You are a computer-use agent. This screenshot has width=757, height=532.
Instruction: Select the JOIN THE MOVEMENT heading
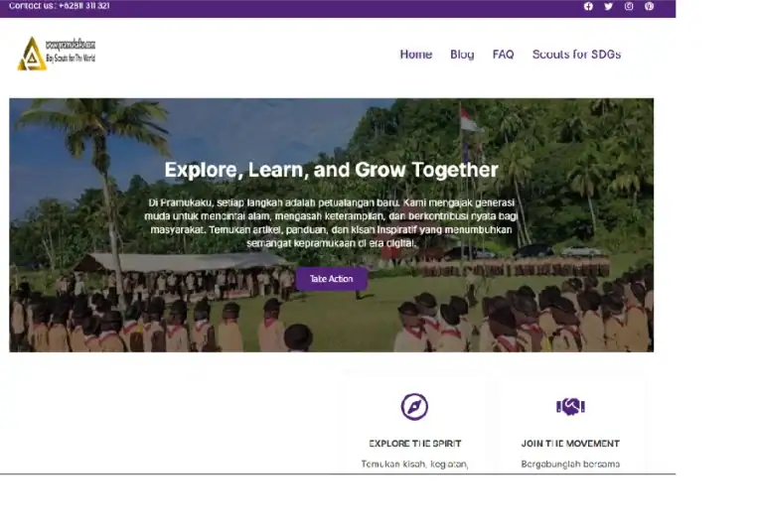tap(570, 444)
